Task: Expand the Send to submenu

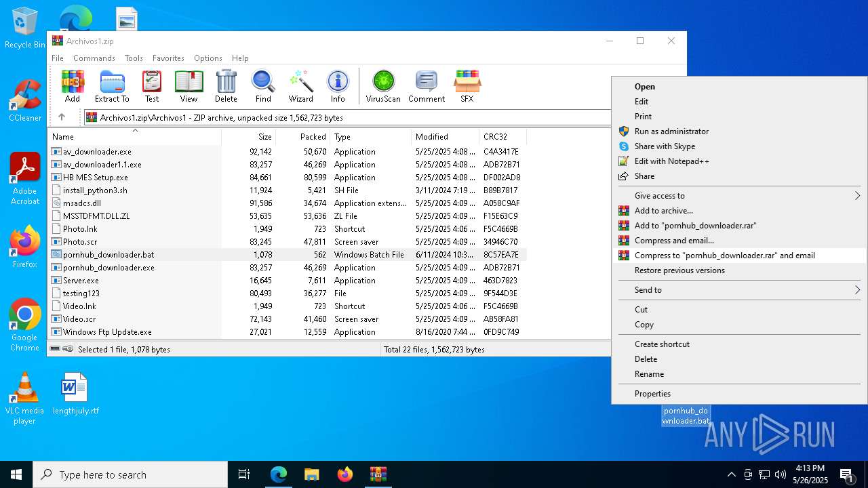Action: point(739,290)
